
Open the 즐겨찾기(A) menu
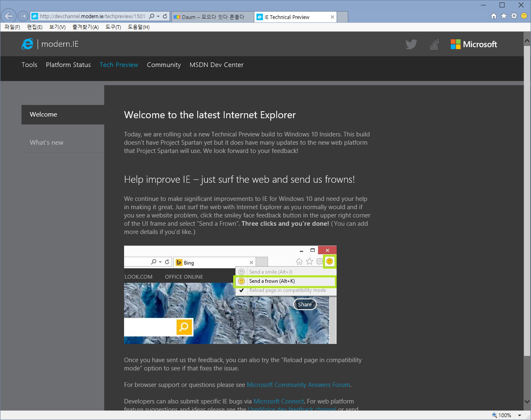pos(86,27)
